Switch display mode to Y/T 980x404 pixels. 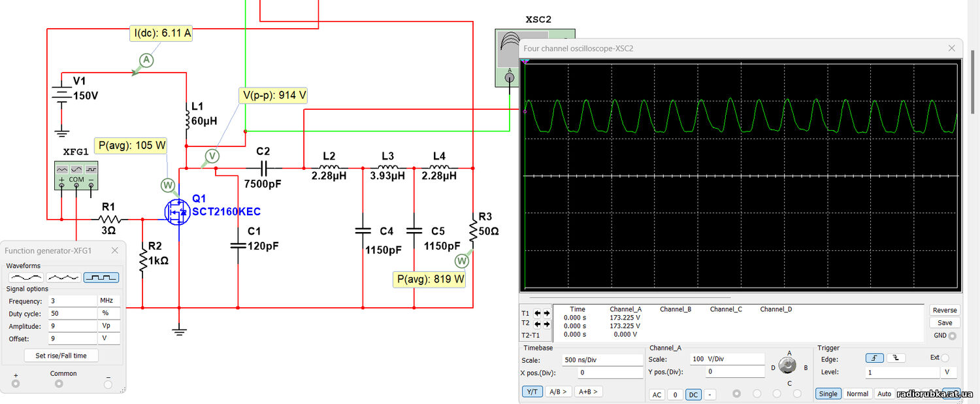click(x=532, y=392)
